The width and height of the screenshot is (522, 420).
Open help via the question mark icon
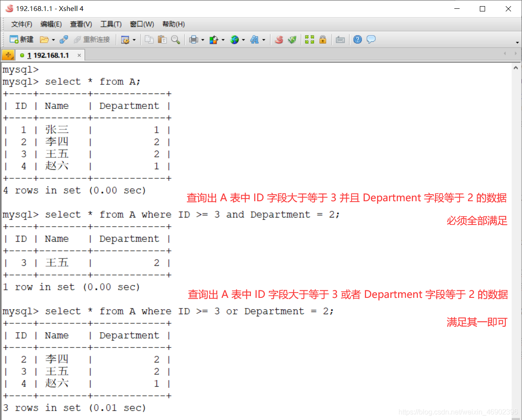click(357, 40)
